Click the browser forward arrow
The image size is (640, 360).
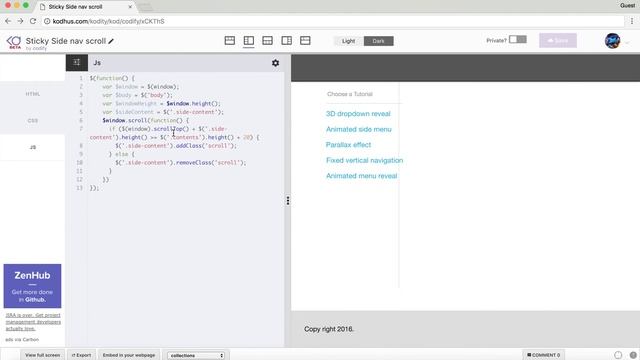point(20,21)
